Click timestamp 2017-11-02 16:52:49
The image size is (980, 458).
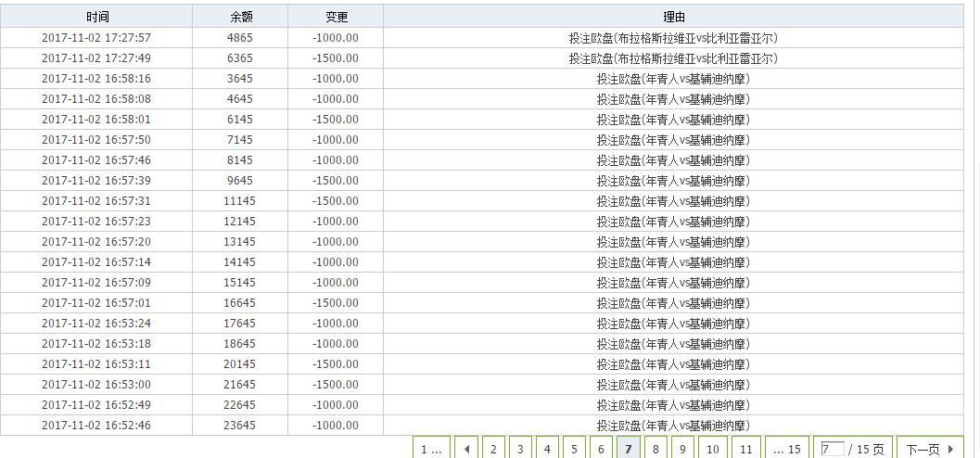pos(96,405)
